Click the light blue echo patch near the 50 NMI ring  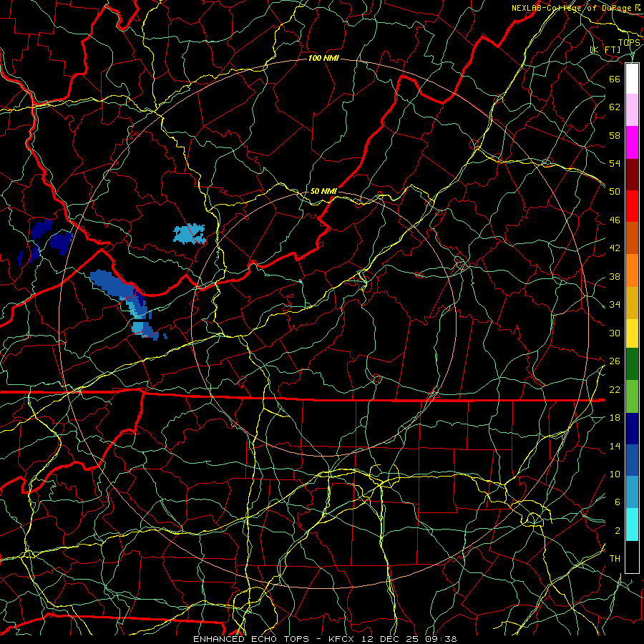point(190,234)
